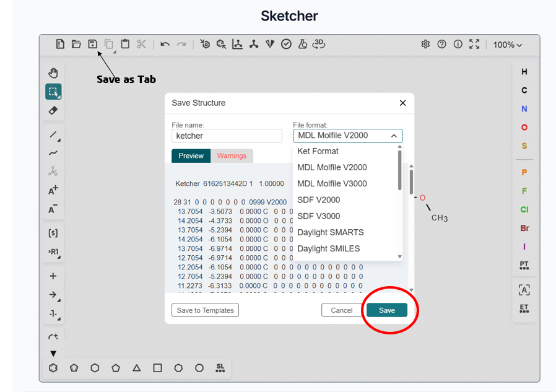Click the Save button

(x=387, y=310)
